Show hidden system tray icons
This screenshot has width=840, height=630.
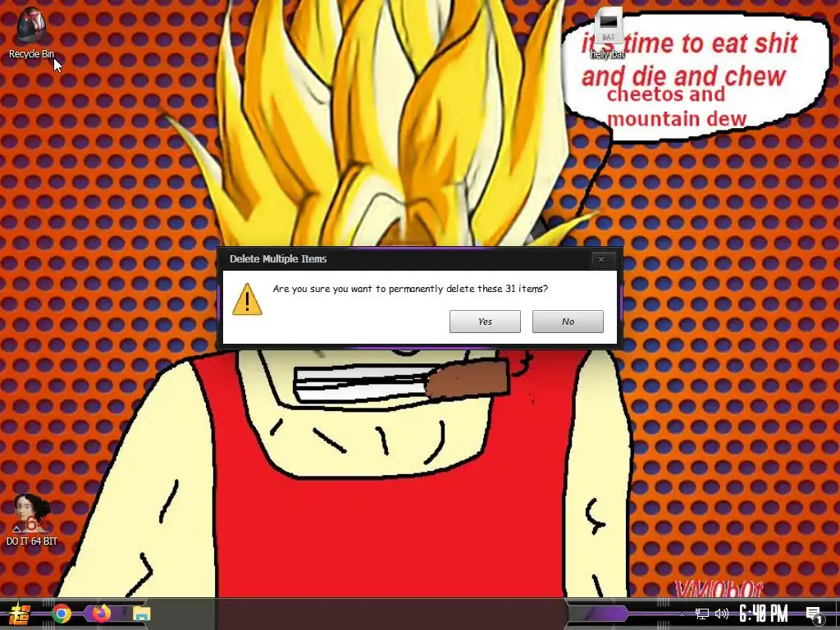[x=682, y=614]
